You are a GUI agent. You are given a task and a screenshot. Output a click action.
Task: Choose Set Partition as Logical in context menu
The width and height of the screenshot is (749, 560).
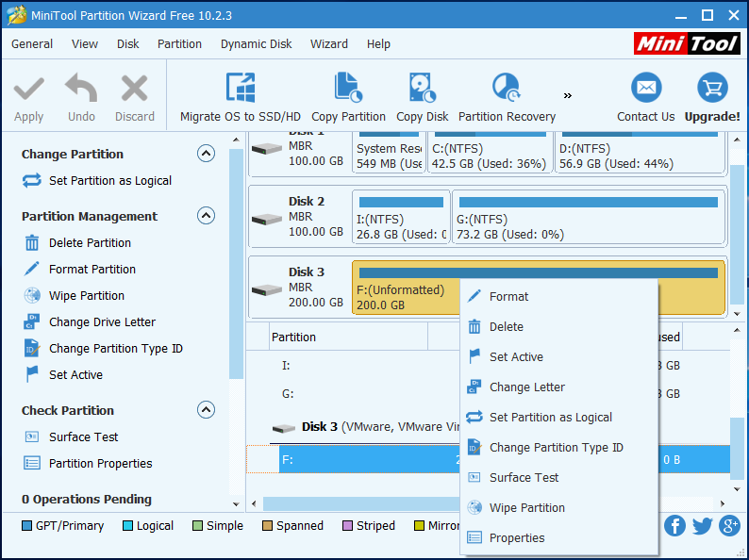point(558,418)
